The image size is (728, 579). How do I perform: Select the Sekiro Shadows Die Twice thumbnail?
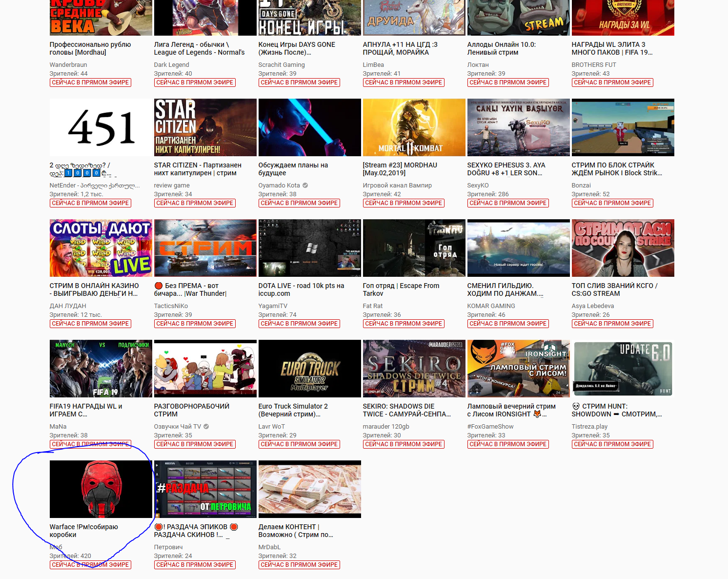point(414,369)
